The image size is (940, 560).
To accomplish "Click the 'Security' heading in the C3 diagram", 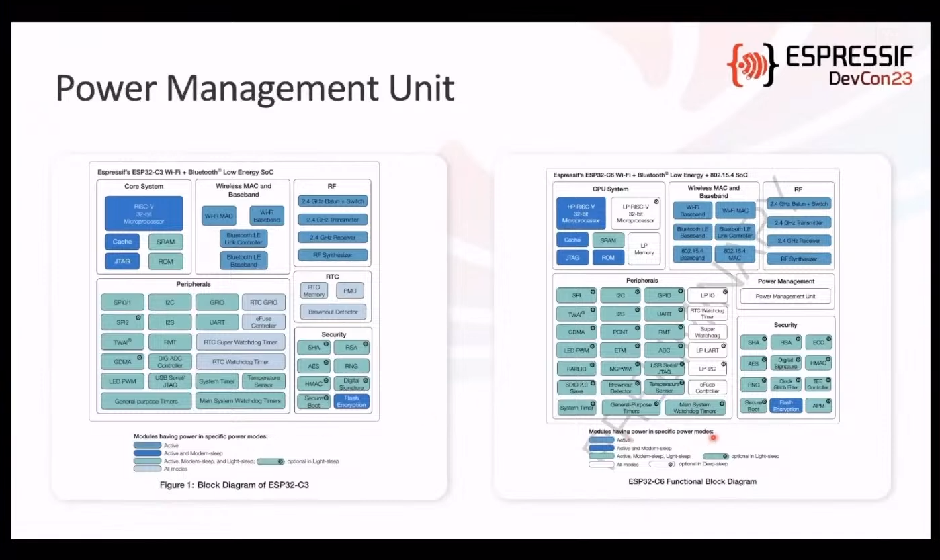I will [333, 334].
